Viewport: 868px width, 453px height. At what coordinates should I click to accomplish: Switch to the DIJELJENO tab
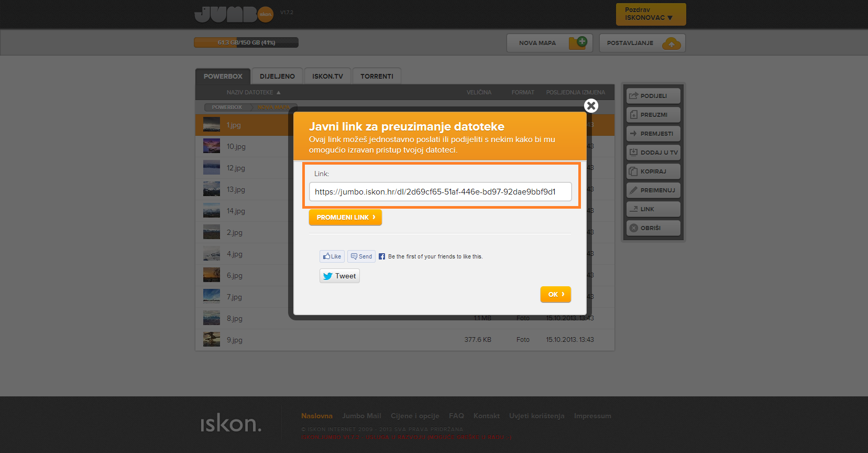[277, 76]
